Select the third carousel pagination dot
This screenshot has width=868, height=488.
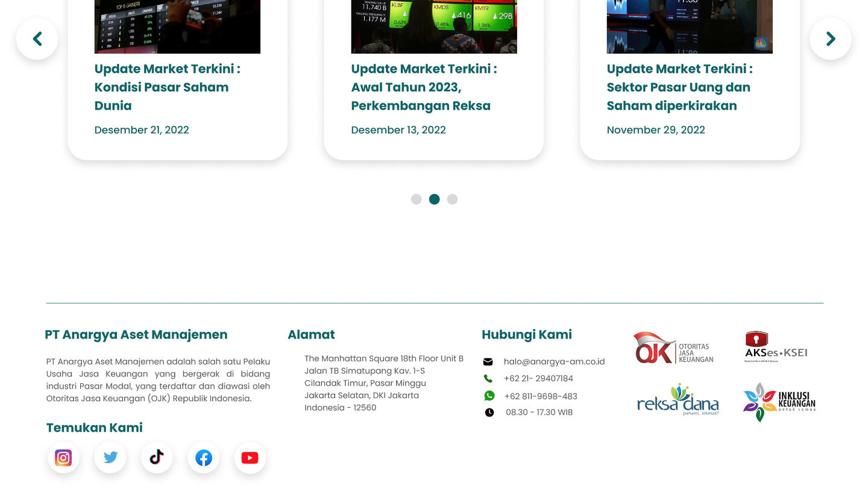452,199
